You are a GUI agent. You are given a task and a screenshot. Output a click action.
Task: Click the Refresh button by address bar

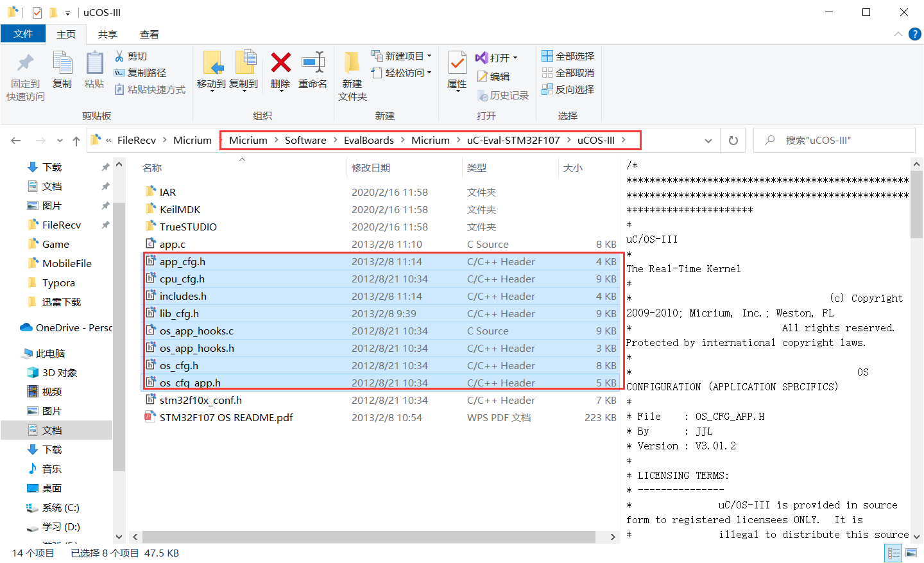coord(733,141)
